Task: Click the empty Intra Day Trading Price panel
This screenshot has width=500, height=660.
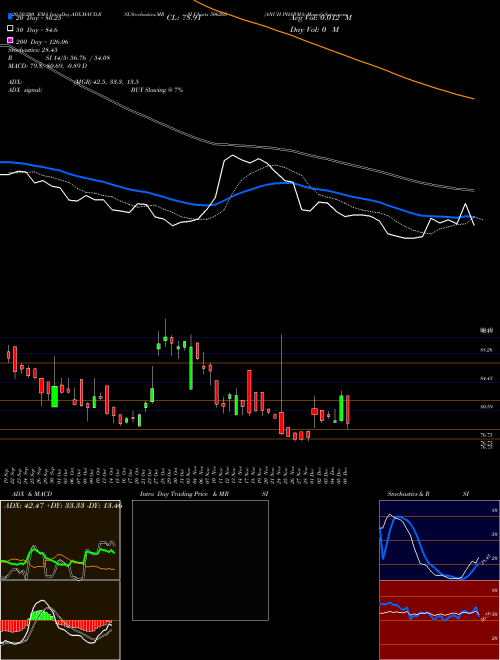Action: [x=200, y=560]
